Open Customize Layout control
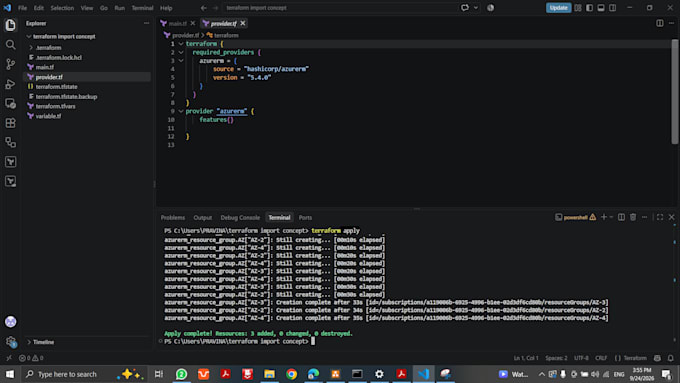 pyautogui.click(x=578, y=8)
